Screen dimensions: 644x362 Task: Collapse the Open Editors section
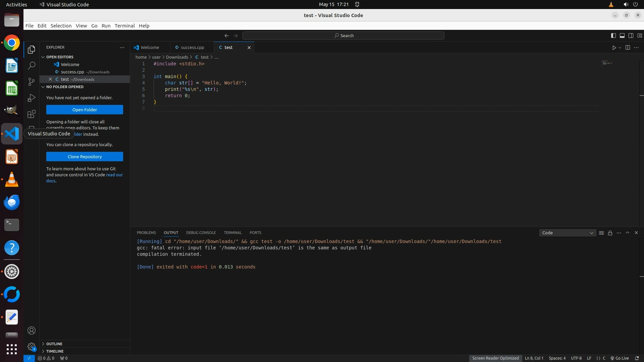pos(60,57)
